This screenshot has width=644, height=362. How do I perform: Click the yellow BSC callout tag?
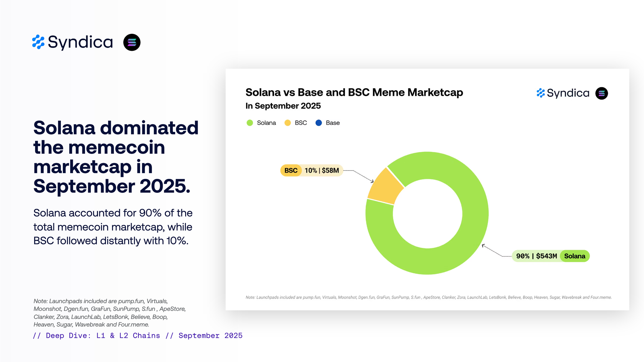pyautogui.click(x=291, y=171)
